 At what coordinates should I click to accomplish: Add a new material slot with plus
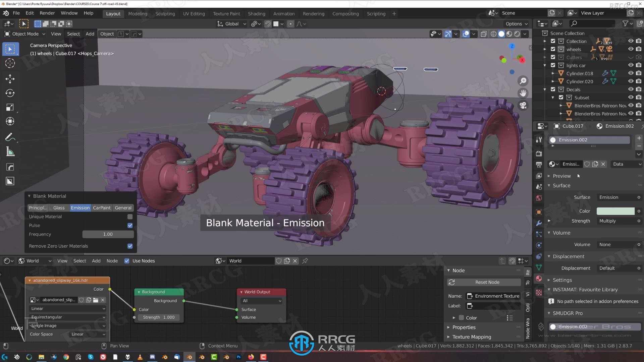click(x=639, y=138)
